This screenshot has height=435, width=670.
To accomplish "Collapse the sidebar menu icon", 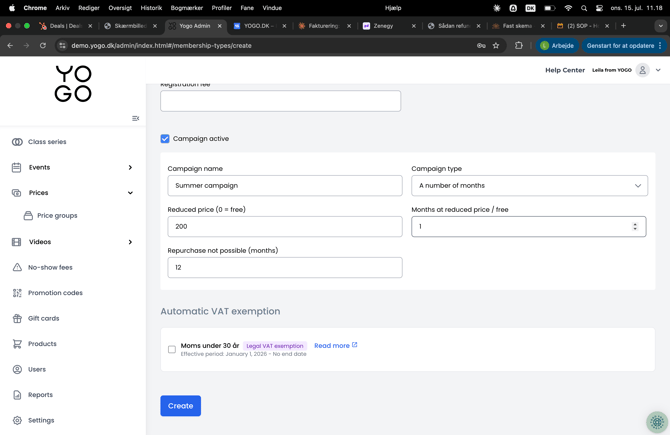I will click(x=135, y=118).
